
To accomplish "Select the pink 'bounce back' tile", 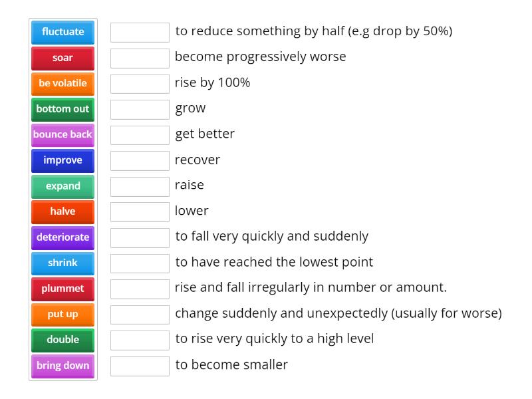I will point(63,135).
